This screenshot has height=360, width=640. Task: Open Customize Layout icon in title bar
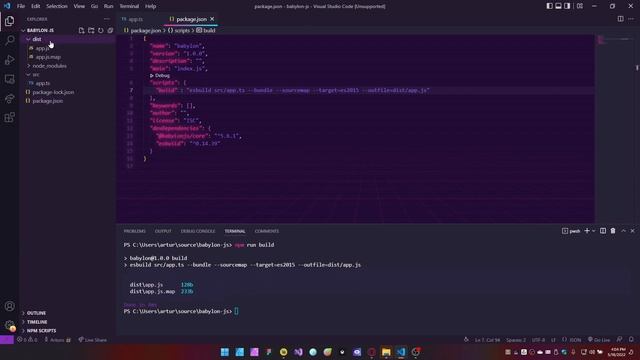pos(580,6)
